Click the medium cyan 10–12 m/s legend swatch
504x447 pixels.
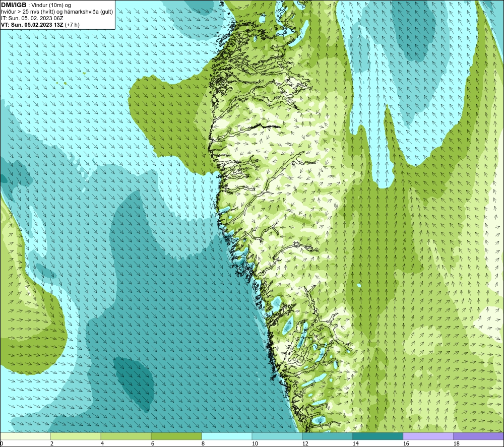tap(277, 436)
